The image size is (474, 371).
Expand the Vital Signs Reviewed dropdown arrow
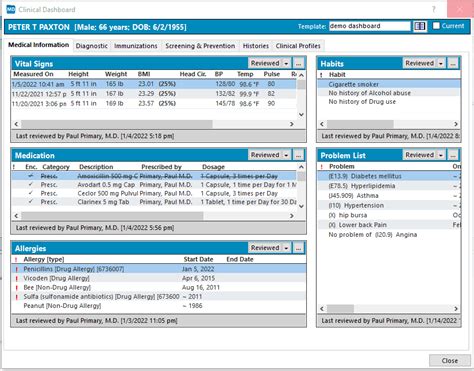point(286,63)
